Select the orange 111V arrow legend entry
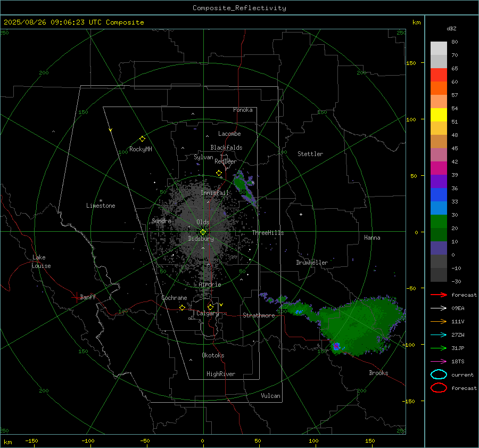 point(439,321)
